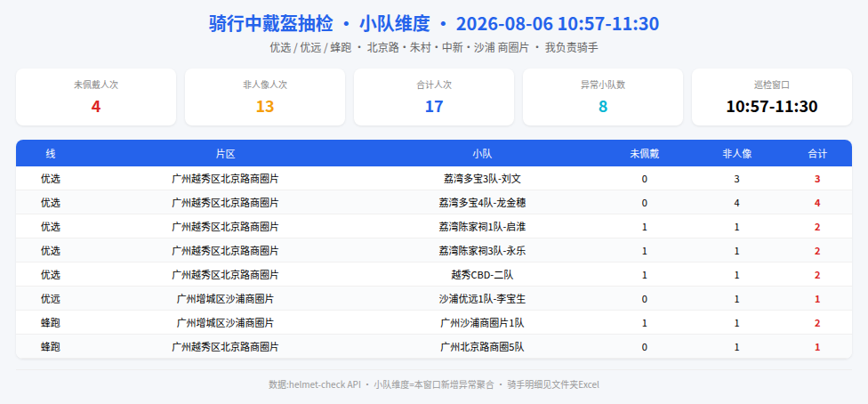The image size is (868, 404).
Task: Click the 异常小队数 summary card
Action: click(x=603, y=97)
